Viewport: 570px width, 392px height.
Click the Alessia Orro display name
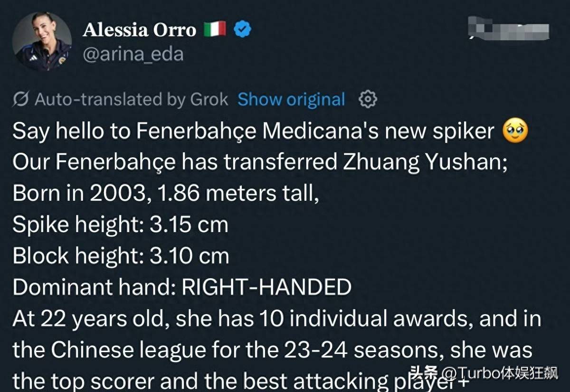139,30
